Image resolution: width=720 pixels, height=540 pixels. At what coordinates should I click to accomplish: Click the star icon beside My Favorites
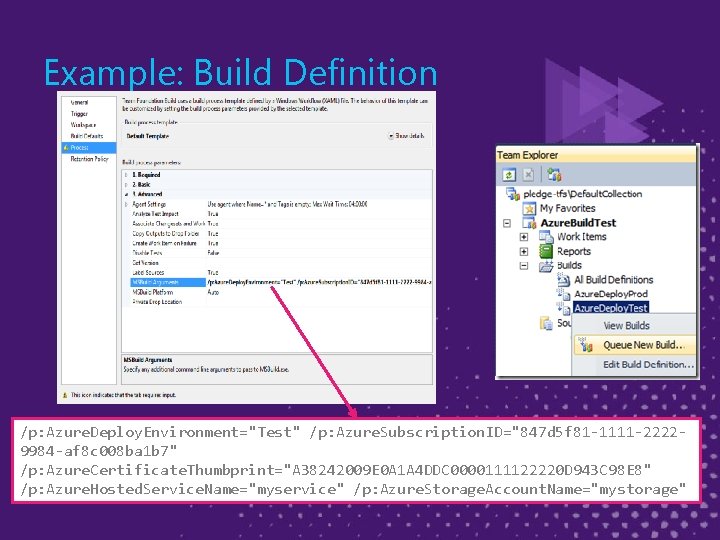pyautogui.click(x=529, y=208)
